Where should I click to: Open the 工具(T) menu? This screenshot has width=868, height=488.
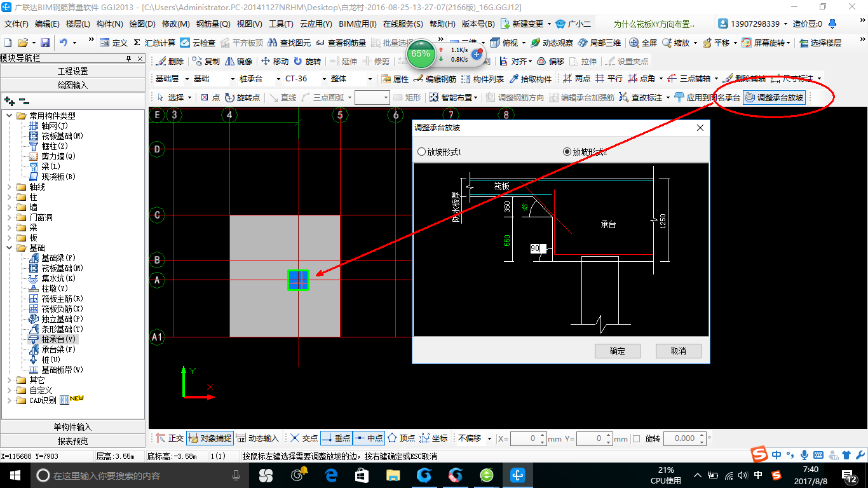pyautogui.click(x=281, y=24)
